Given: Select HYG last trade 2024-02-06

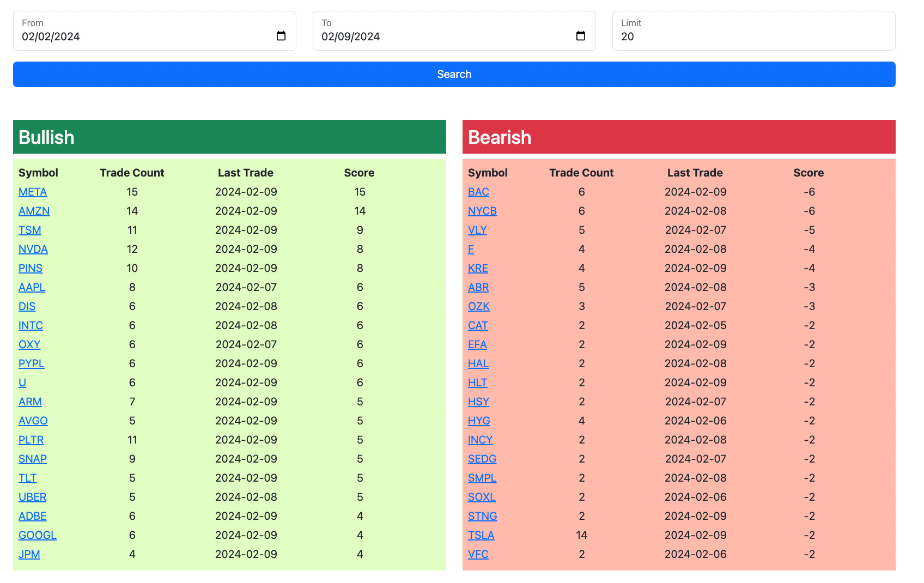Looking at the screenshot, I should [x=695, y=421].
